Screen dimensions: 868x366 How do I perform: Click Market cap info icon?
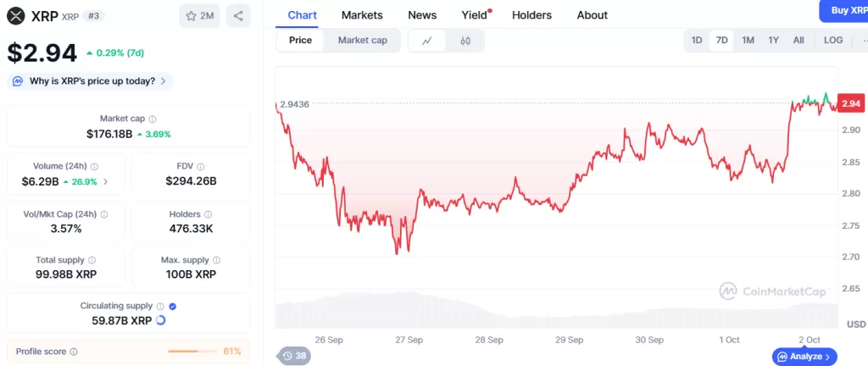click(153, 119)
